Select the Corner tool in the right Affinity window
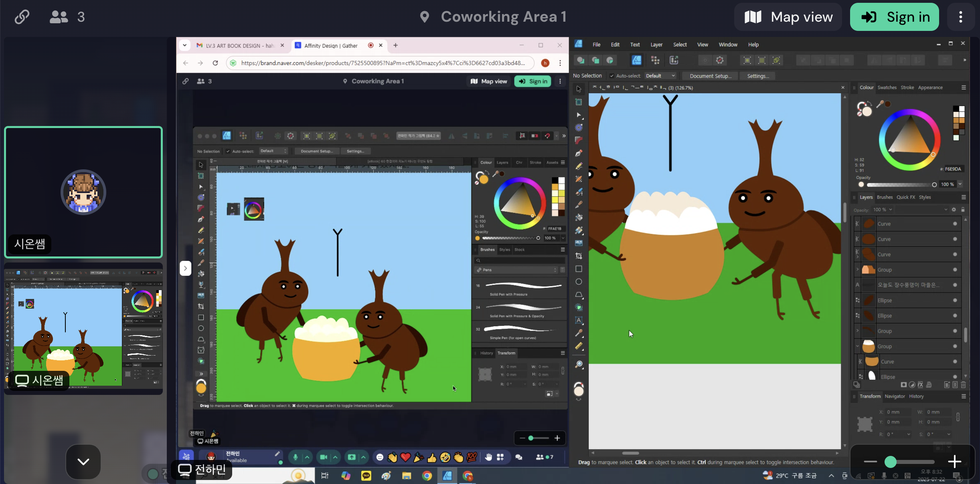980x484 pixels. pos(579,140)
